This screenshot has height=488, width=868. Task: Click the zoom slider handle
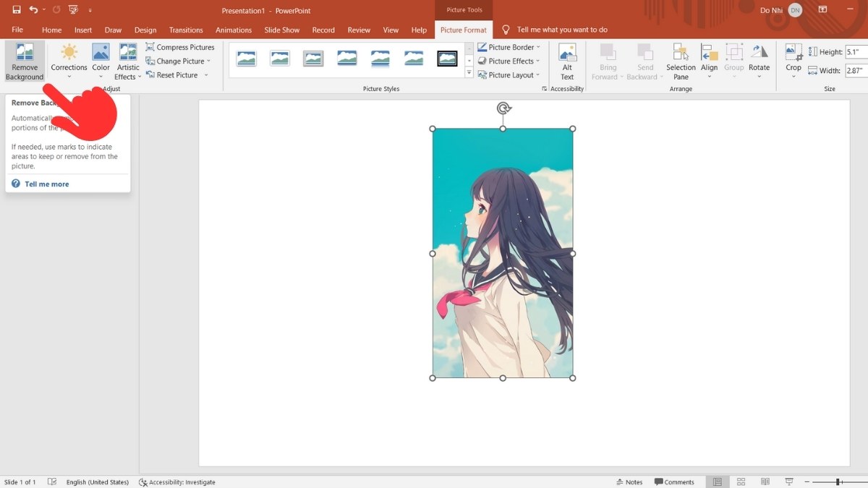(x=838, y=482)
